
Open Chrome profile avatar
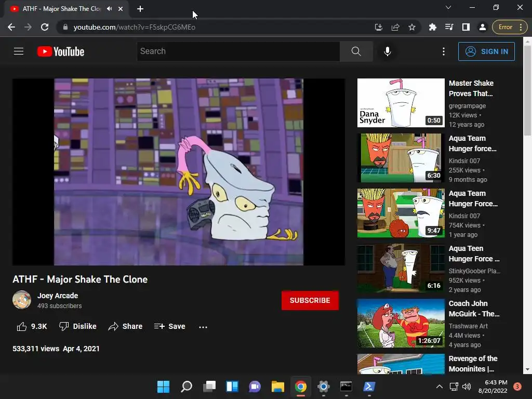(483, 27)
